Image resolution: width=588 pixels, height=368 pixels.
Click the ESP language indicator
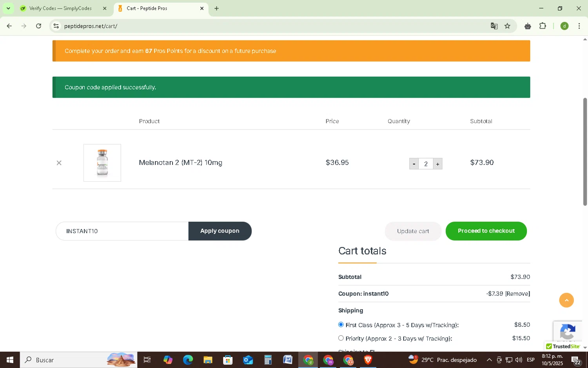(531, 360)
